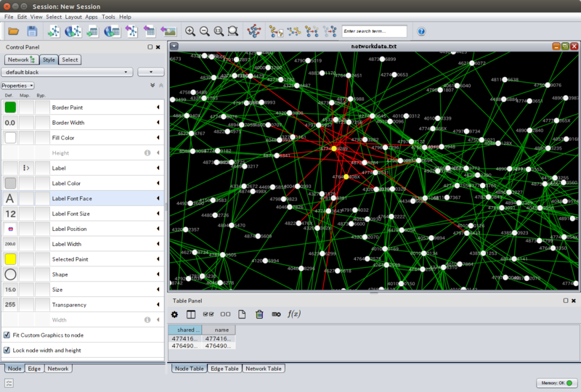Switch to the Select tab
This screenshot has width=581, height=392.
tap(70, 60)
